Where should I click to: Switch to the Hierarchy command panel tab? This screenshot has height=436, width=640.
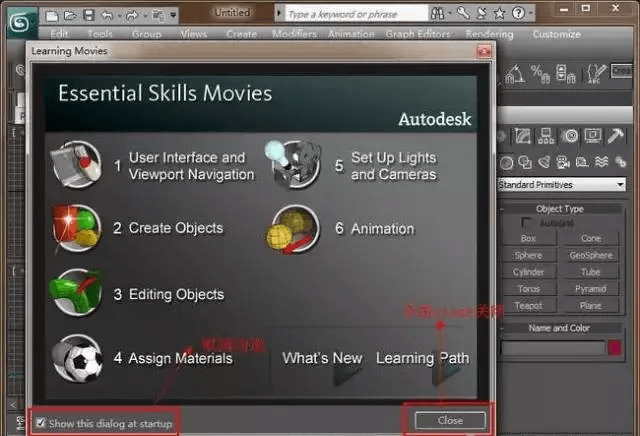click(x=546, y=136)
